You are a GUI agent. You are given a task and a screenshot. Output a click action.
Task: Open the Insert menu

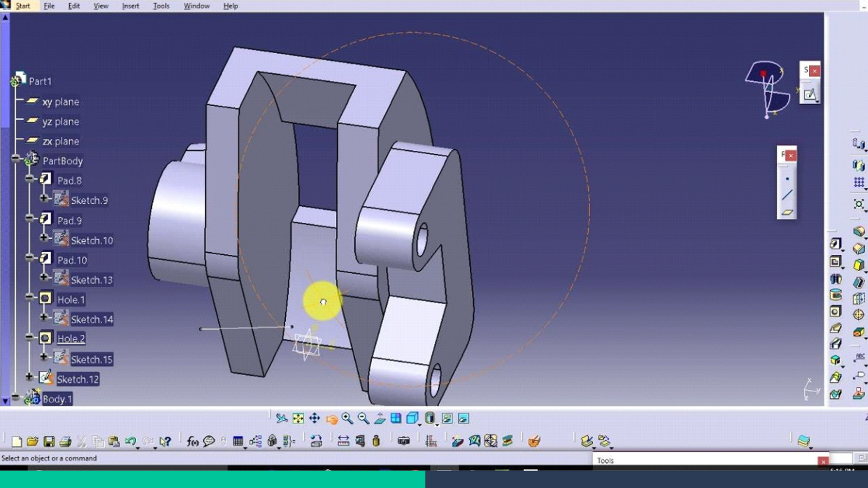(x=130, y=6)
